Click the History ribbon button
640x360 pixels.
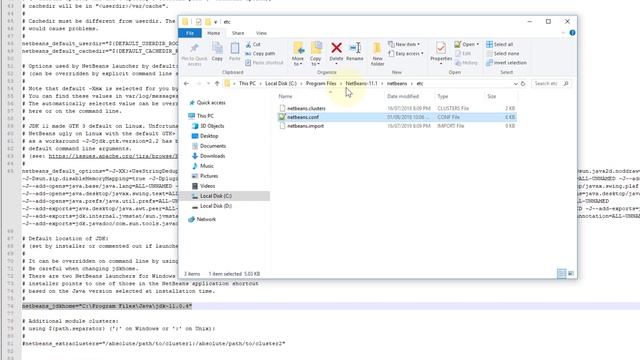tap(466, 63)
